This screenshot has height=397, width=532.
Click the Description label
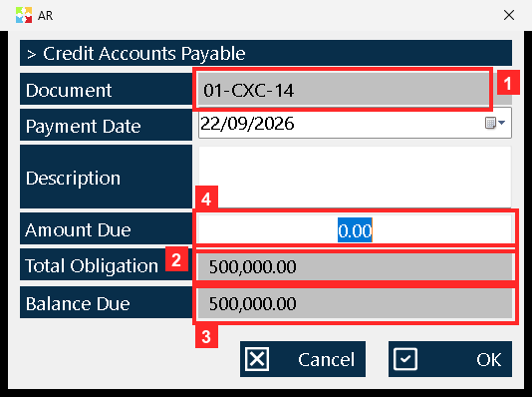tap(106, 177)
